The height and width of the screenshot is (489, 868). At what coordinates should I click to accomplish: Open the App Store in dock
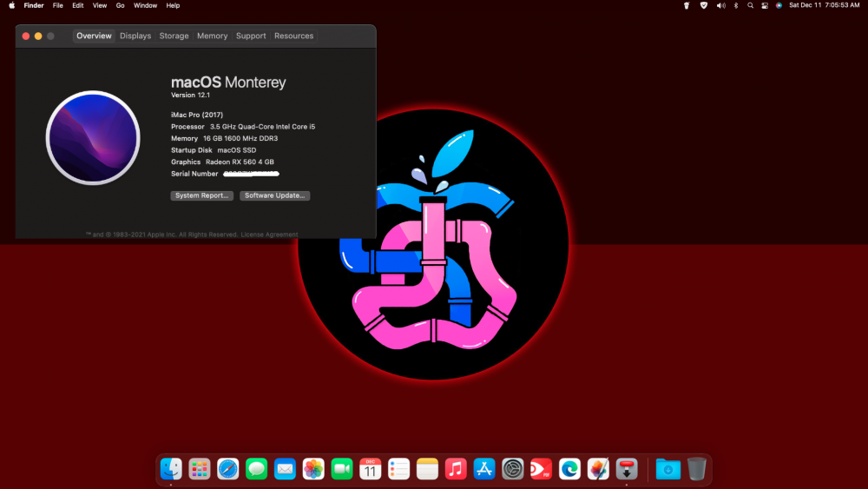(484, 469)
